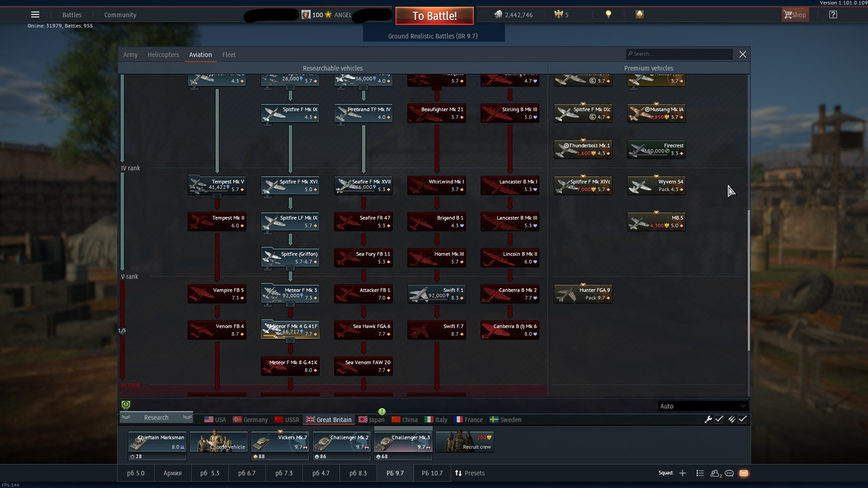This screenshot has width=868, height=488.
Task: Select the Swift F.1 vehicle card
Action: [x=437, y=293]
